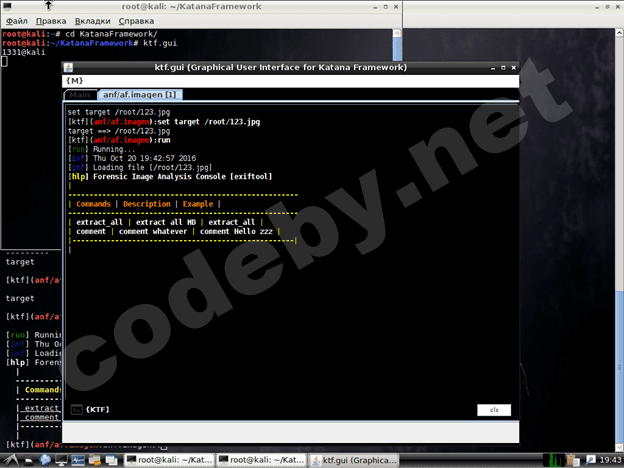Open the Kali start menu icon

pos(10,460)
